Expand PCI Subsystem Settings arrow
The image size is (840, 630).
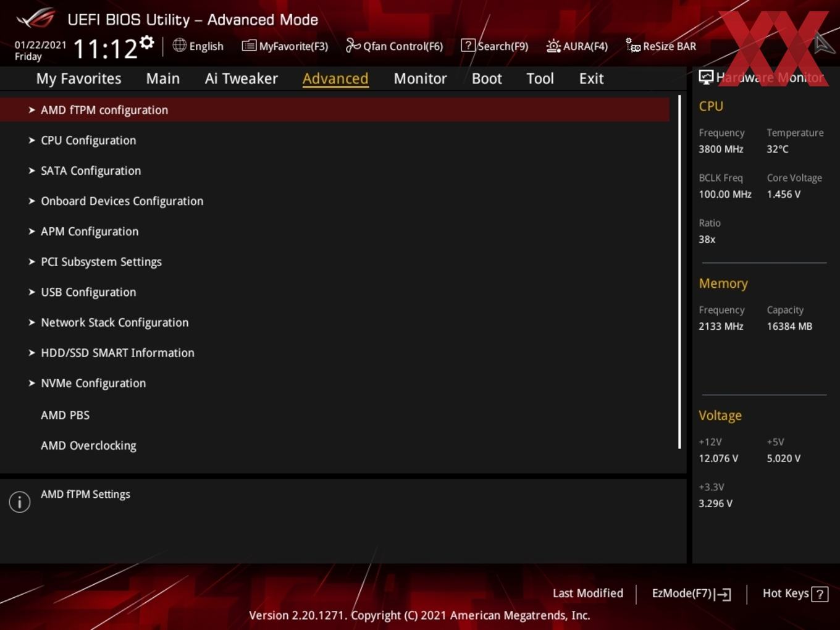pos(31,261)
